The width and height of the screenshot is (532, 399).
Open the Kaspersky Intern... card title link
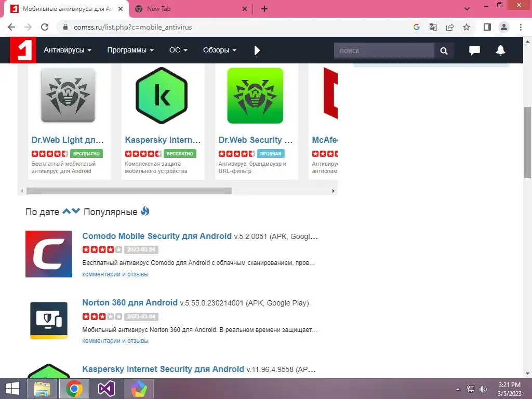click(163, 140)
